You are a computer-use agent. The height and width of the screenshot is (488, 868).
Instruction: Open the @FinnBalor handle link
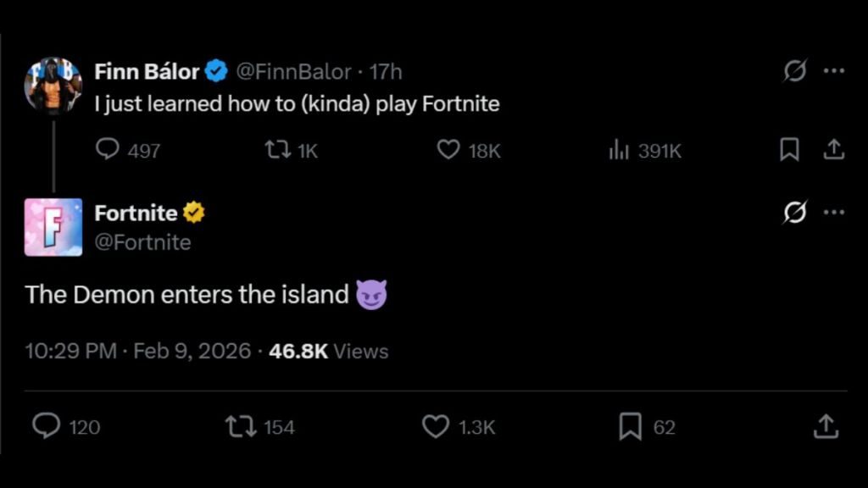pyautogui.click(x=292, y=72)
